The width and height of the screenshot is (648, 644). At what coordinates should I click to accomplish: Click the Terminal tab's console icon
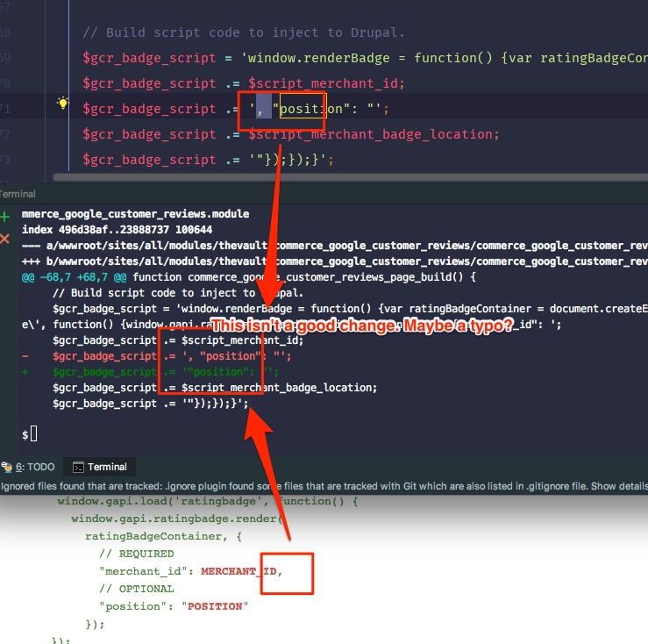click(x=79, y=468)
